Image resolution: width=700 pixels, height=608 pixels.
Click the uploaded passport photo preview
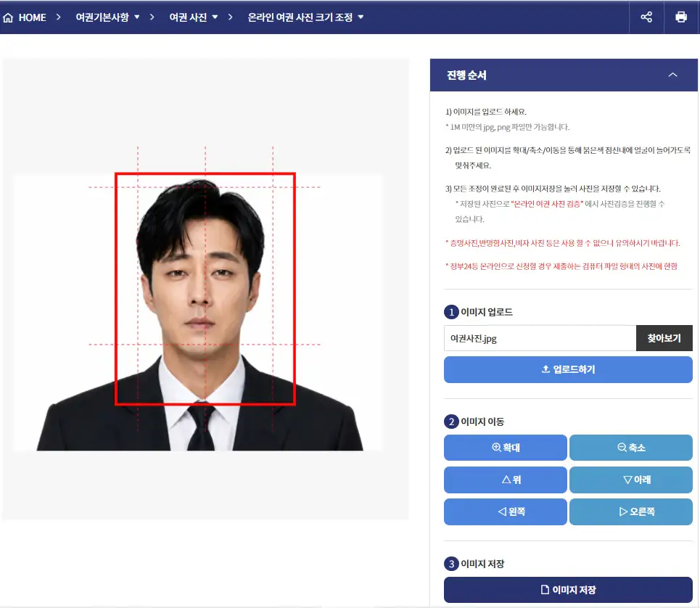pos(198,313)
